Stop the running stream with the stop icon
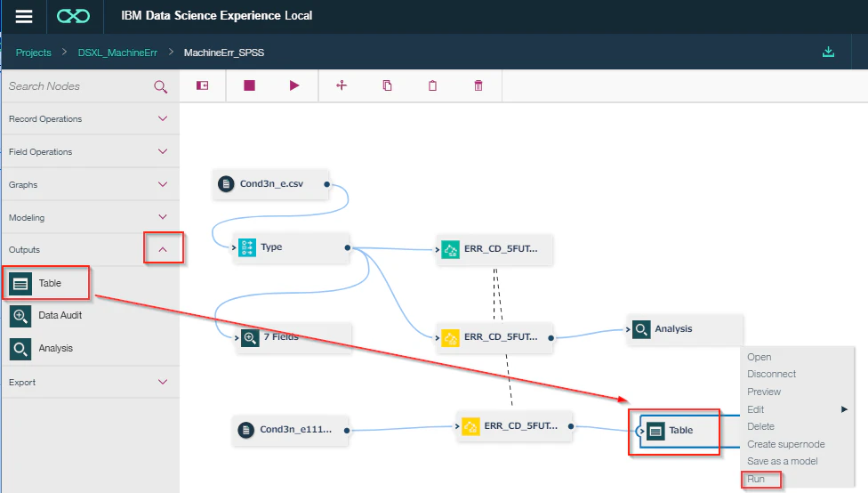 [250, 85]
